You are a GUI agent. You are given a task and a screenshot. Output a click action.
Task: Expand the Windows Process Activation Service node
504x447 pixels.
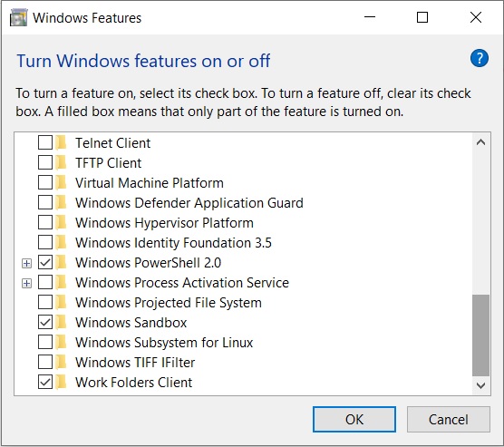[26, 283]
